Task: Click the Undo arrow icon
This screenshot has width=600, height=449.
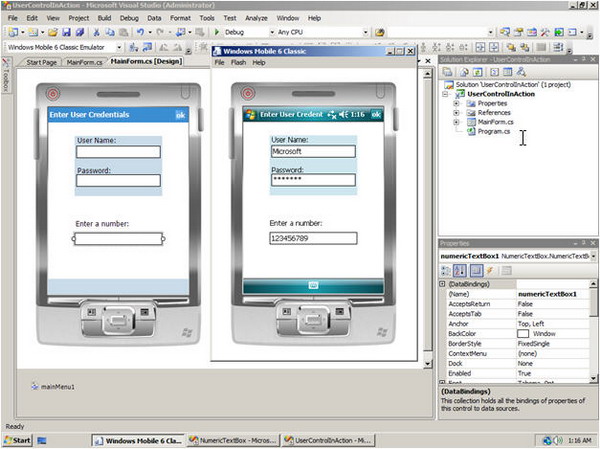Action: pyautogui.click(x=140, y=32)
